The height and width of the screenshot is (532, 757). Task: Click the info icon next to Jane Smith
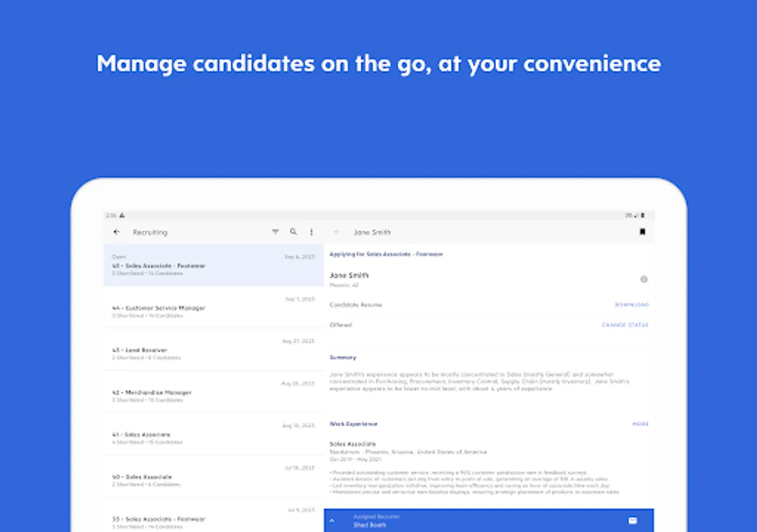tap(644, 279)
